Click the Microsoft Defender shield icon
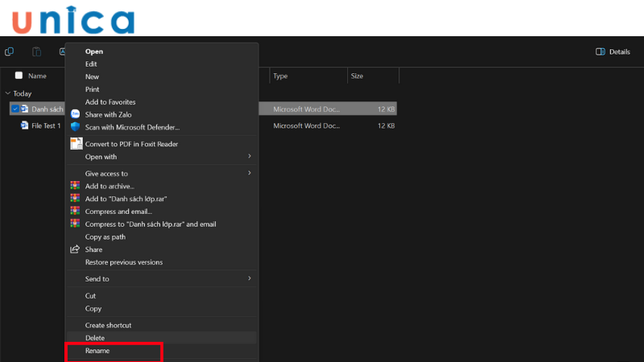Viewport: 644px width, 362px height. [76, 127]
